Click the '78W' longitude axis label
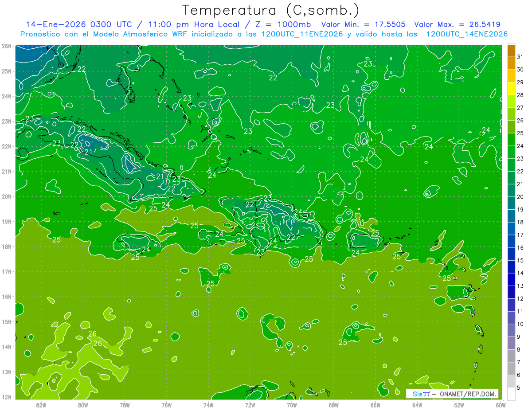The image size is (532, 411). (x=125, y=404)
